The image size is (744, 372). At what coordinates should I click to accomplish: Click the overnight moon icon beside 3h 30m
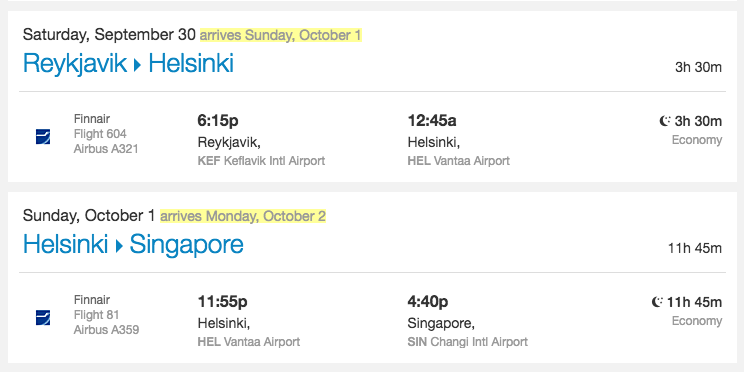(x=665, y=121)
